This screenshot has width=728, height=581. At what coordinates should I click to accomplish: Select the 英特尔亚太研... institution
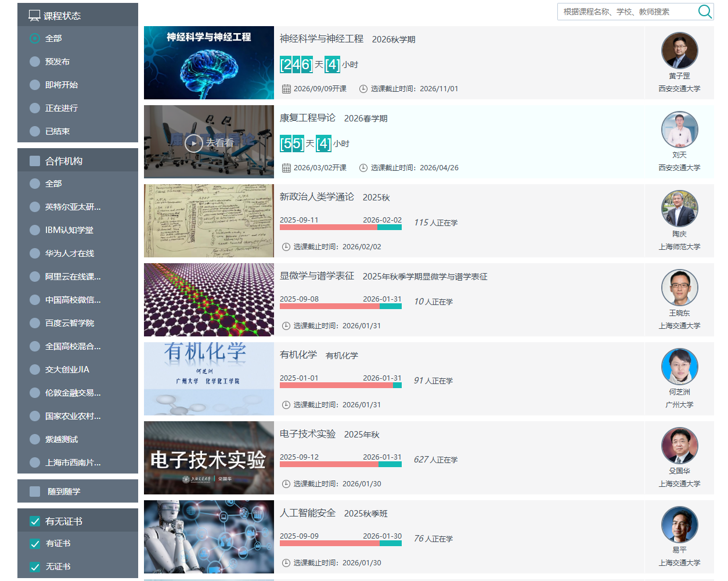[x=35, y=207]
